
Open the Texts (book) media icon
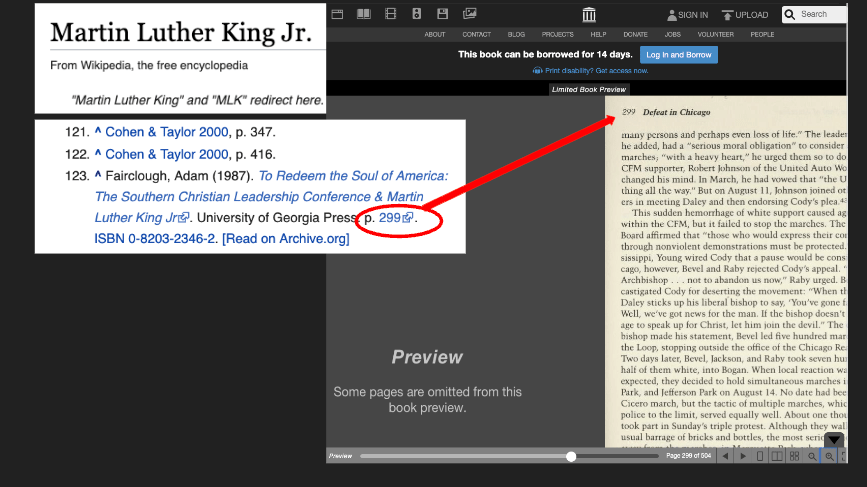pyautogui.click(x=364, y=14)
